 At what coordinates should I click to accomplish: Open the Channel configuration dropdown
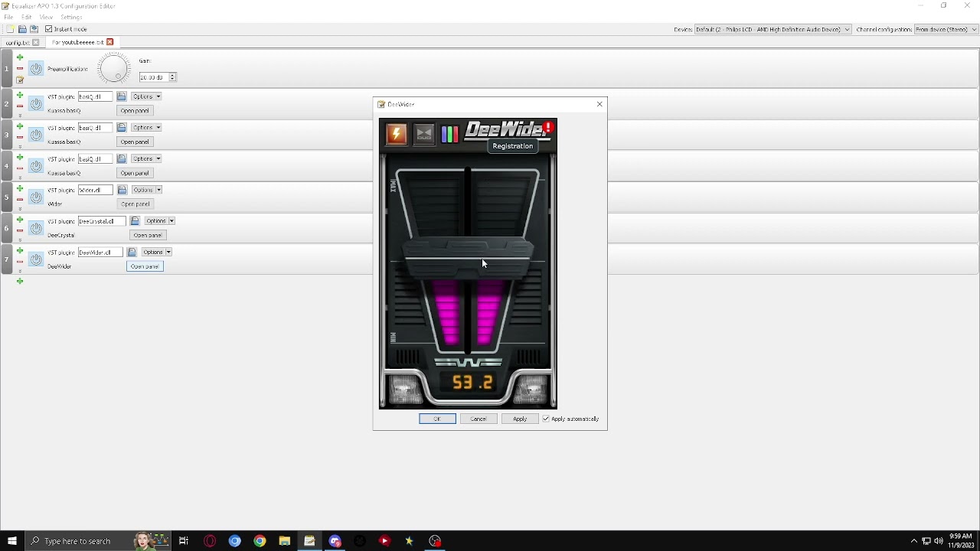[946, 29]
